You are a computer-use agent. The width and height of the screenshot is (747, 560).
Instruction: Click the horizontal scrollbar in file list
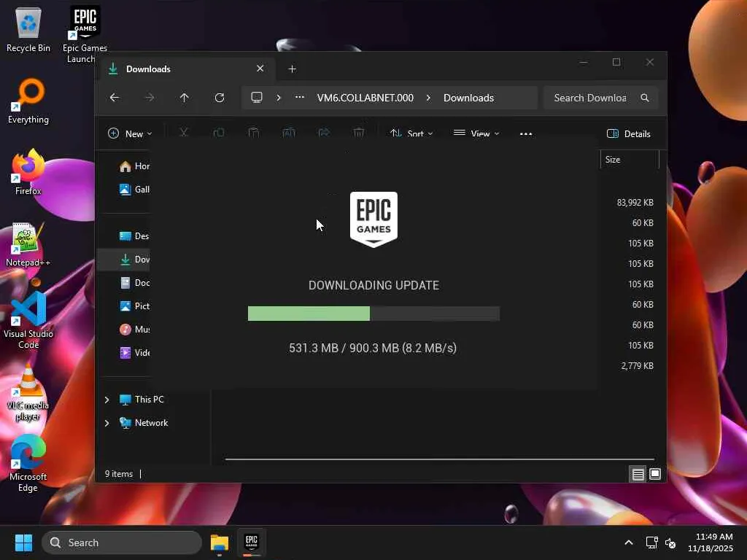pyautogui.click(x=439, y=459)
